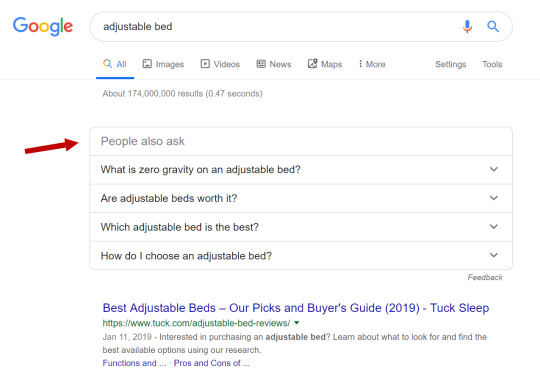Image resolution: width=540 pixels, height=386 pixels.
Task: Expand "What is zero gravity" question
Action: pos(301,170)
